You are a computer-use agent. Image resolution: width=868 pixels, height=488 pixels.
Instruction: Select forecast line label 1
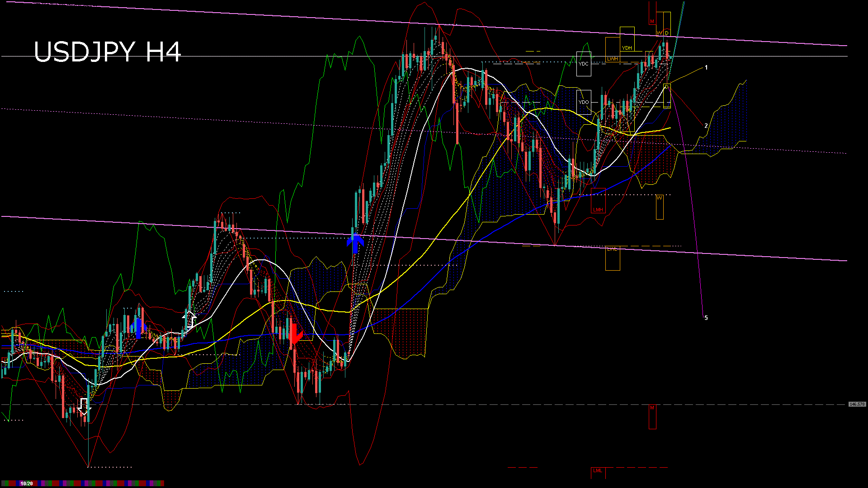click(x=706, y=68)
